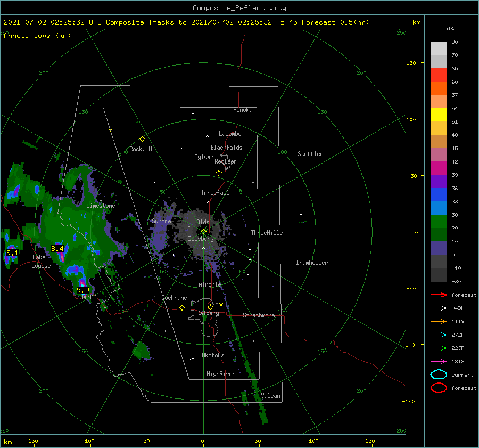The width and height of the screenshot is (479, 448).
Task: Click the Calgary city label
Action: (x=208, y=313)
